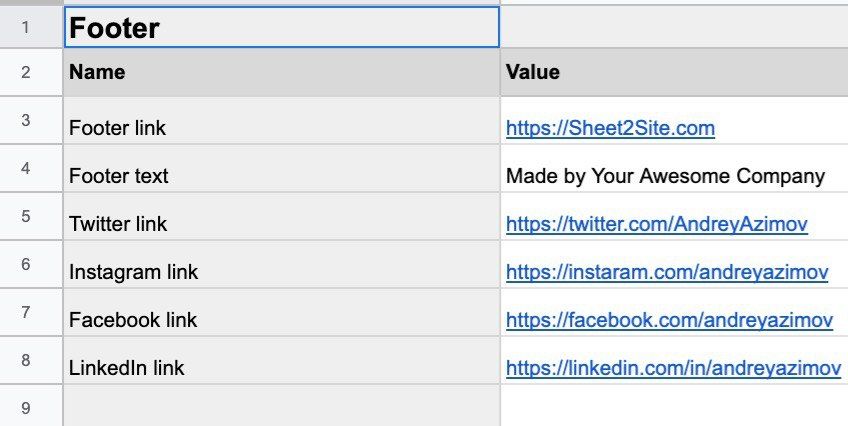848x426 pixels.
Task: Select row 9 via its row header
Action: 26,408
